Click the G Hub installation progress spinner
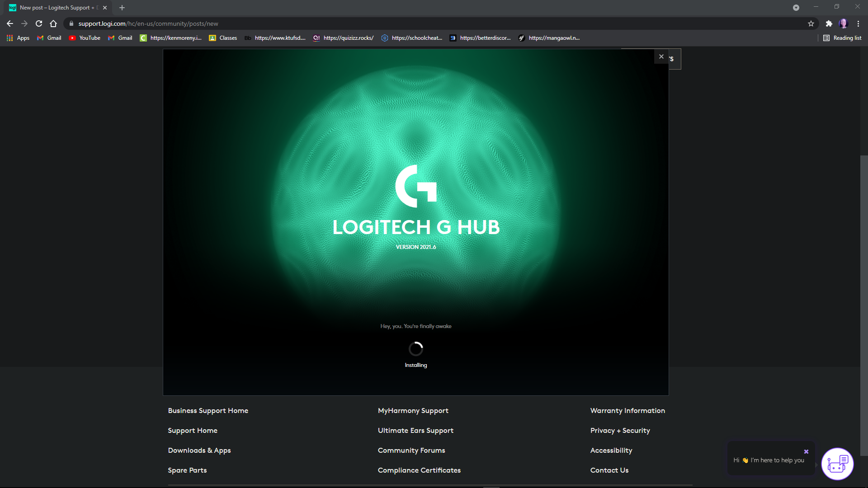Screen dimensions: 868x488 click(415, 347)
